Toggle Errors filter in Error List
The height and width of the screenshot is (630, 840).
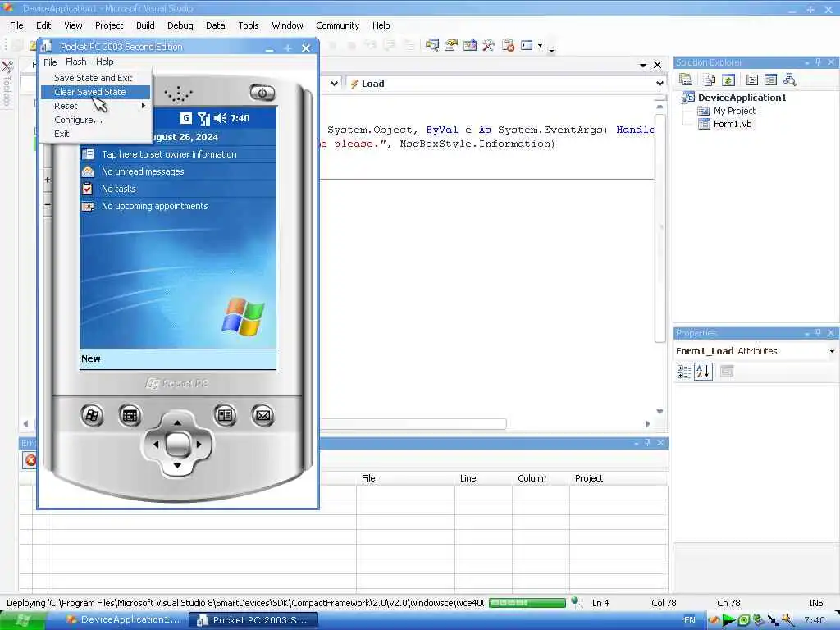pos(30,460)
